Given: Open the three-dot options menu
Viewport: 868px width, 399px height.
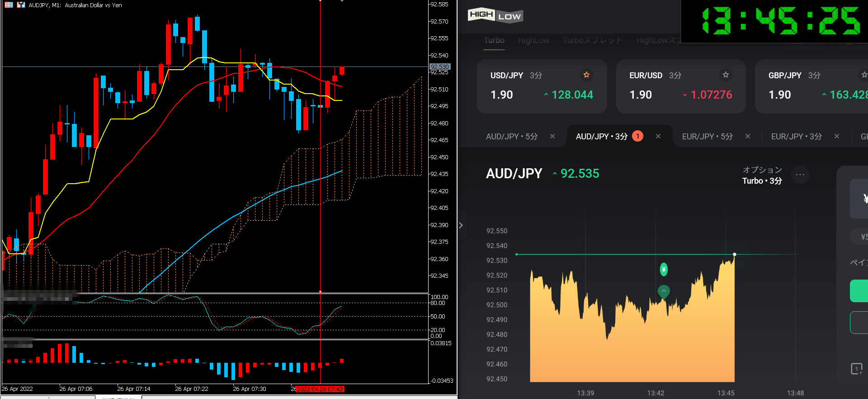Looking at the screenshot, I should coord(800,175).
